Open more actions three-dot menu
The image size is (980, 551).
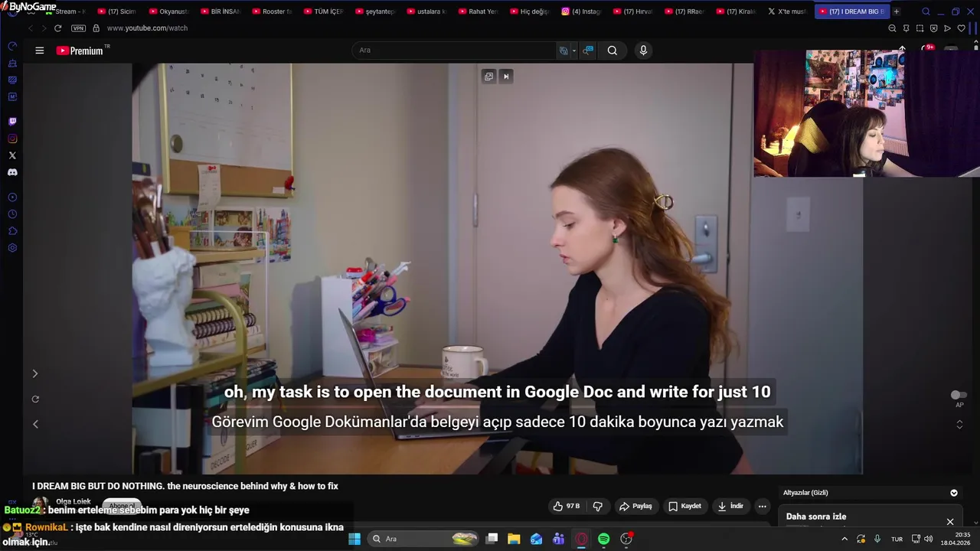[762, 506]
